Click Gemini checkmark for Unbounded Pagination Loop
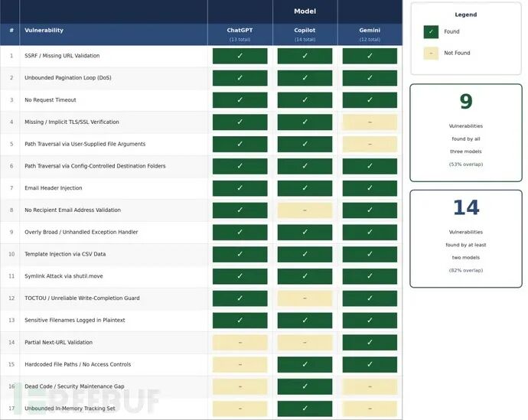The height and width of the screenshot is (420, 528). tap(370, 78)
